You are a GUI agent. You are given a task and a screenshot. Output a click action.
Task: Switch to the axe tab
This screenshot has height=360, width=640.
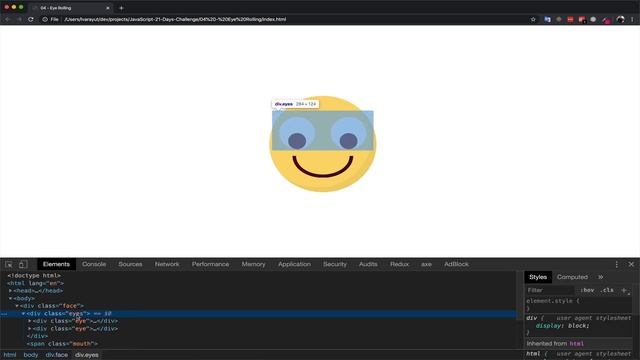[426, 264]
